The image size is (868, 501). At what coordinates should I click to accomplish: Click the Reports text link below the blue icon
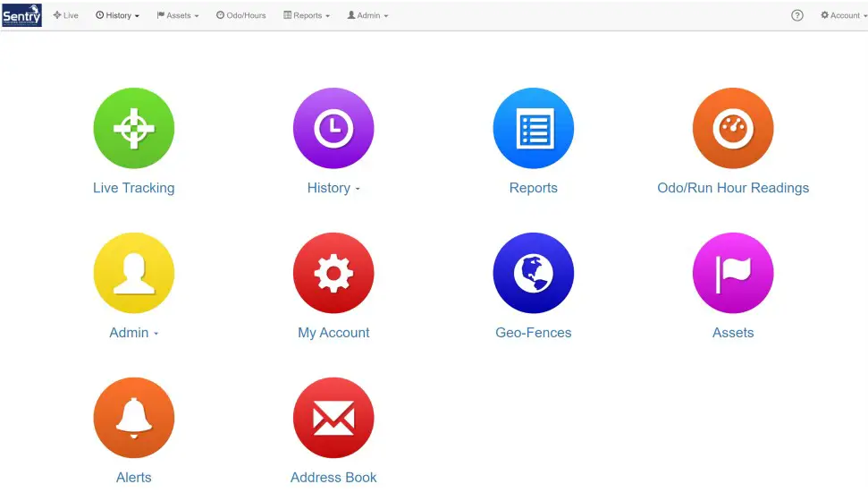point(534,188)
